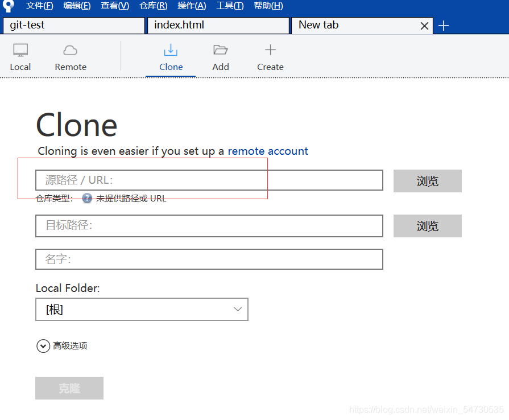Click the 未提供路径或 URL status text
The width and height of the screenshot is (509, 420).
click(131, 198)
